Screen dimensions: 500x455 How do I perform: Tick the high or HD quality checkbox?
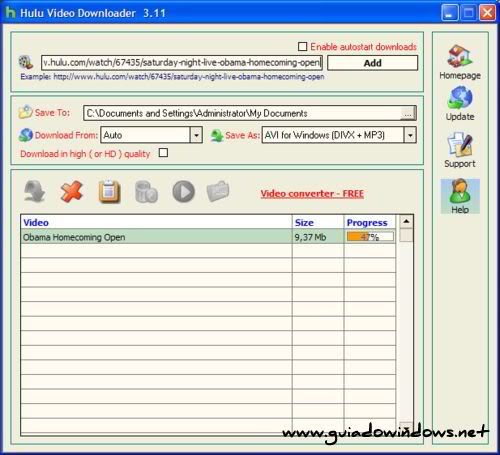(163, 153)
